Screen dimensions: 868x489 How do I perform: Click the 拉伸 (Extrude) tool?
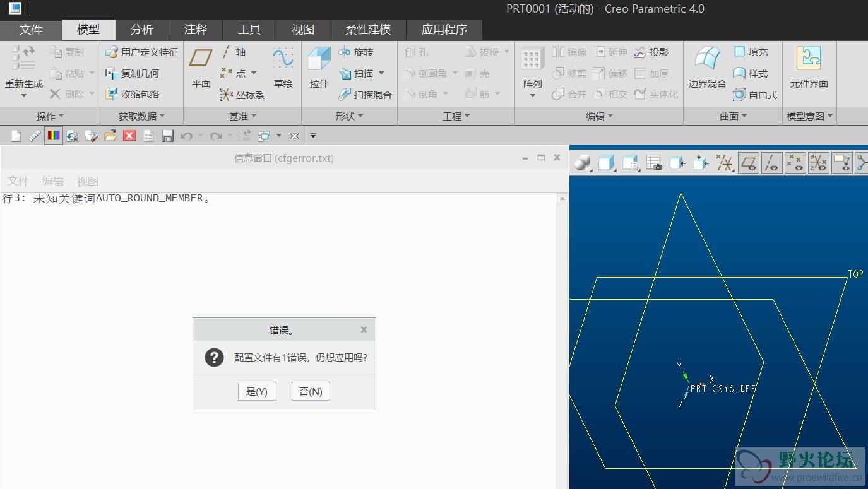coord(319,68)
